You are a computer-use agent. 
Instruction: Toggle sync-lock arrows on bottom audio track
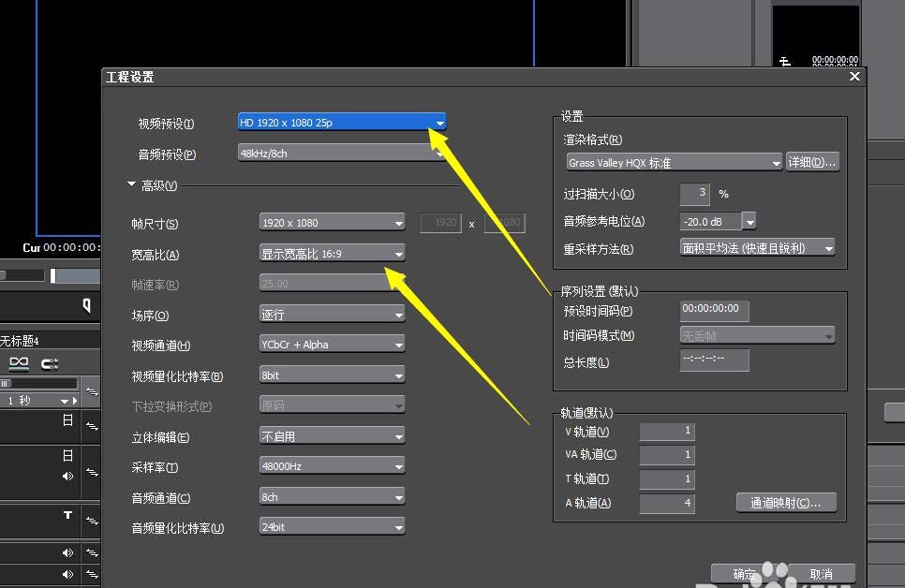tap(92, 574)
